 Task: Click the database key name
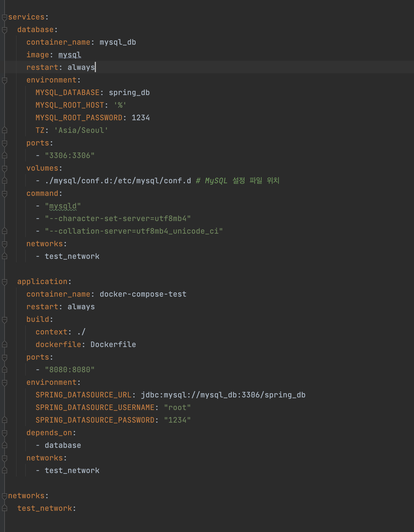36,29
